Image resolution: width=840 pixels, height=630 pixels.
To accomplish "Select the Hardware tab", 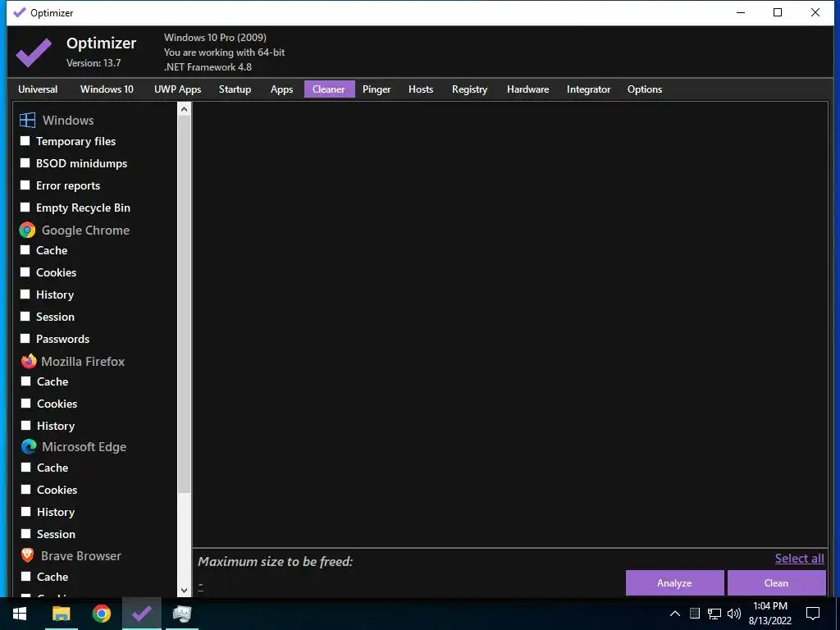I will click(x=527, y=89).
